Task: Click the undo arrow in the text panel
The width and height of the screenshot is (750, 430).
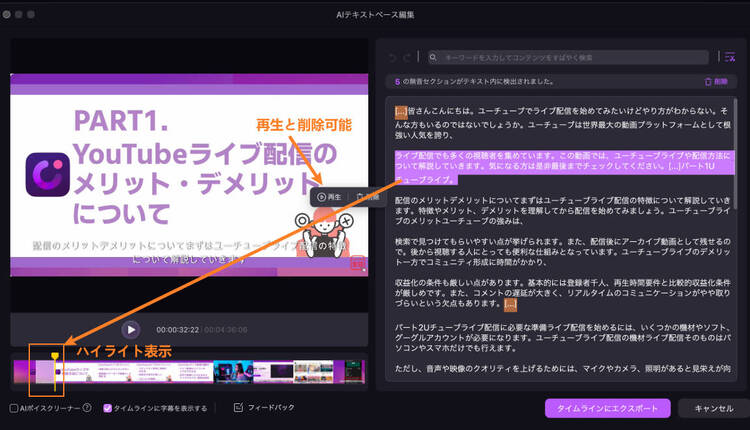Action: tap(393, 57)
